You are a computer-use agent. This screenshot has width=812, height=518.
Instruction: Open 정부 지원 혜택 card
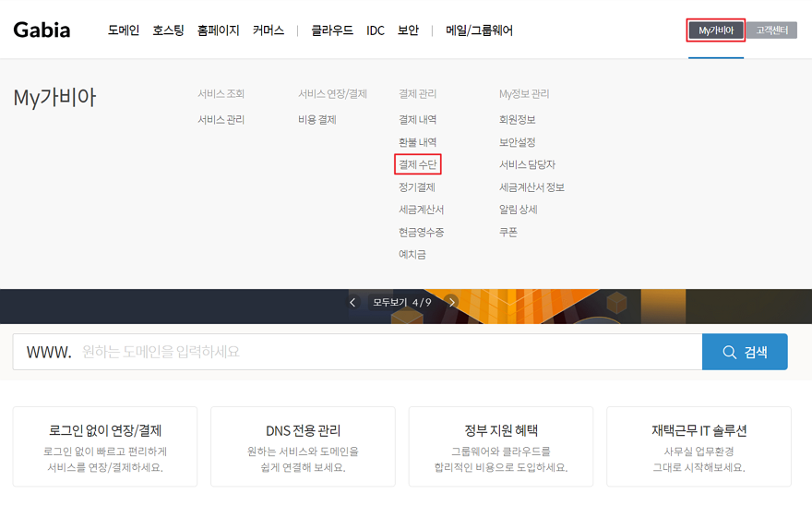point(501,447)
